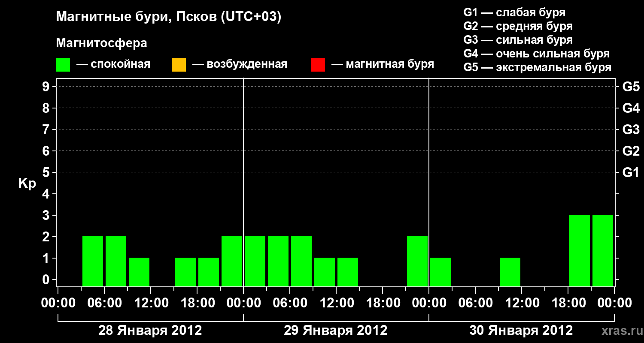Click 'G2 — средняя буря' legend line
The height and width of the screenshot is (343, 644).
coord(518,26)
